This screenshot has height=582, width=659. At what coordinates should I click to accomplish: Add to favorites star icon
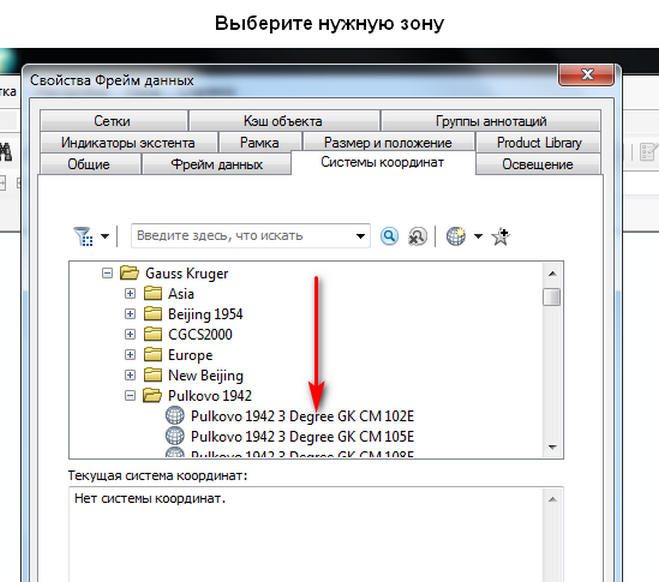501,236
